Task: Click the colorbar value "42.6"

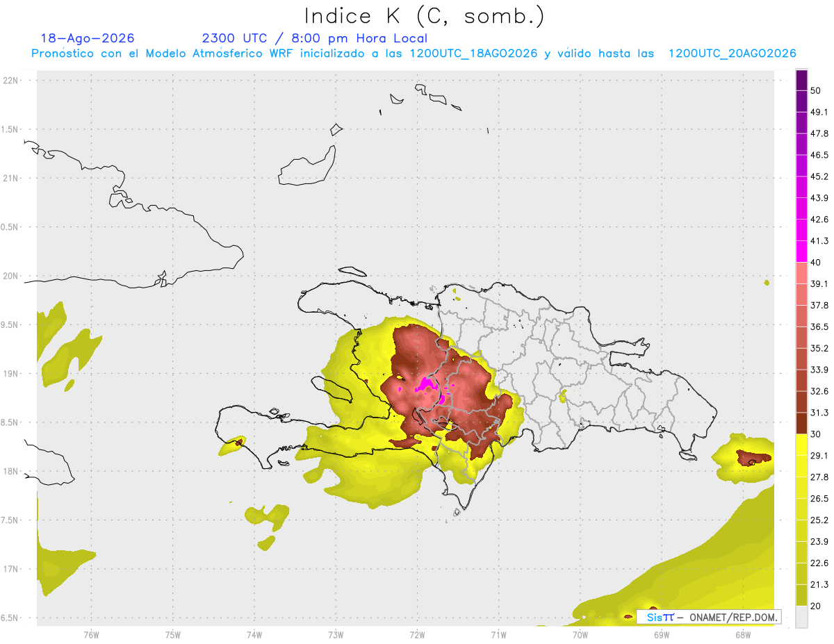Action: point(819,220)
